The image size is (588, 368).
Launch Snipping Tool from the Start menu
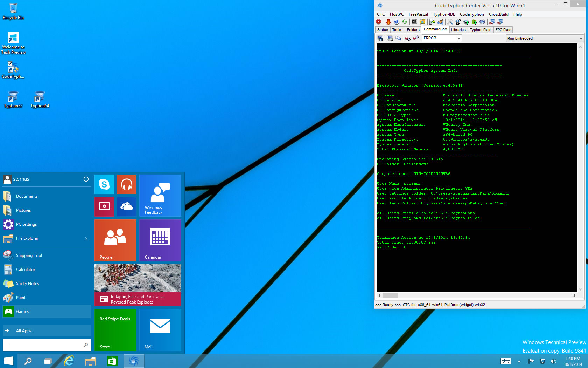47,255
